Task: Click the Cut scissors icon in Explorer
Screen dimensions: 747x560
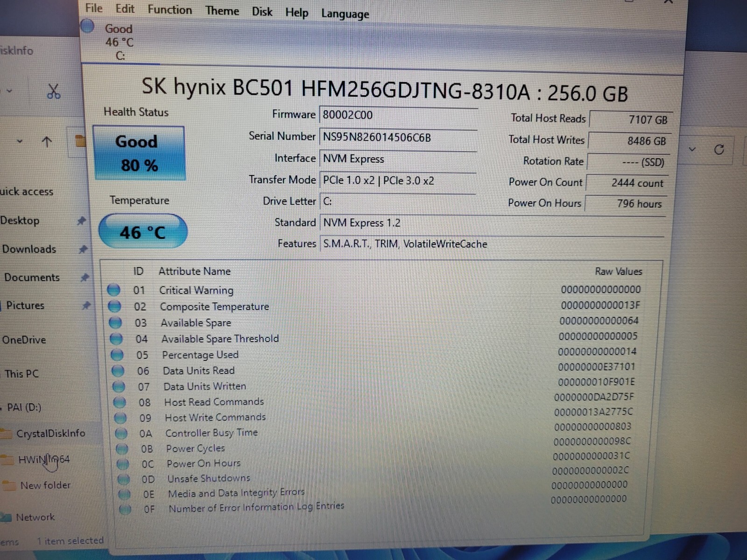Action: click(54, 91)
